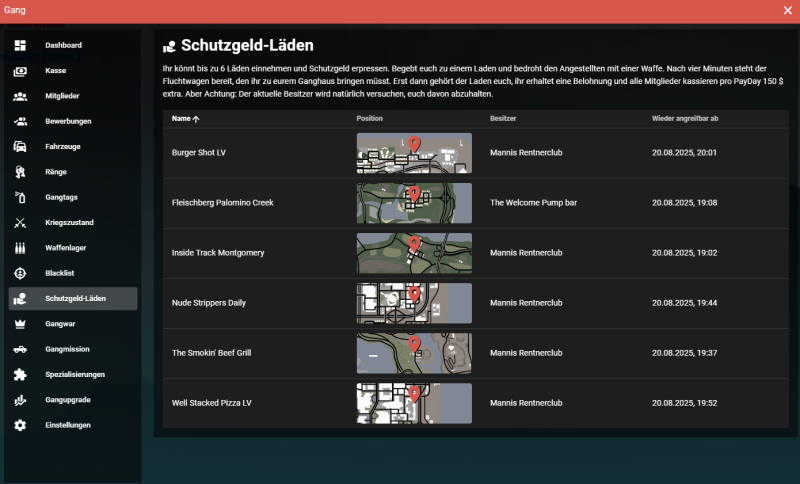The width and height of the screenshot is (800, 484).
Task: Click the Dashboard grid icon
Action: click(20, 45)
